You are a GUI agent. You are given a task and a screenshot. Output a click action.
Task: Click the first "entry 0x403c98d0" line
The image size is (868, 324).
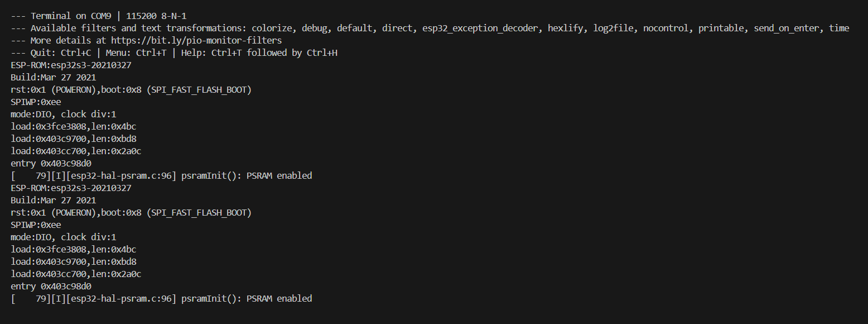coord(51,163)
